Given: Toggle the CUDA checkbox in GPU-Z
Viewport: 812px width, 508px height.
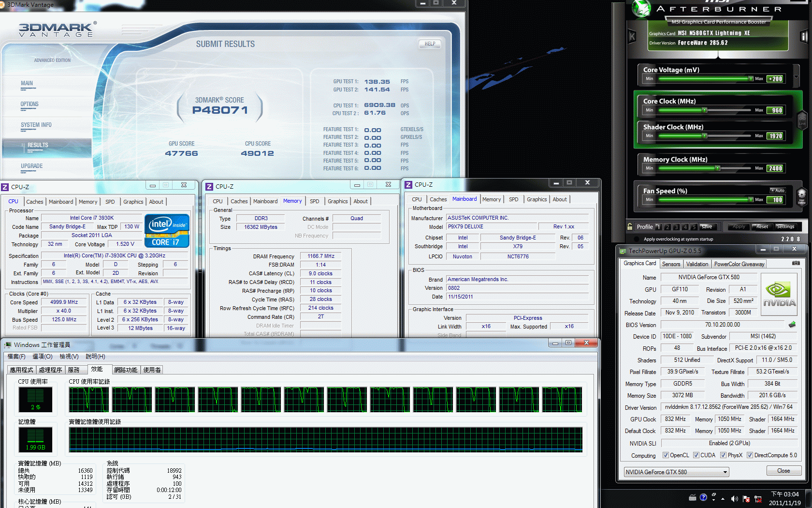Looking at the screenshot, I should pyautogui.click(x=696, y=455).
